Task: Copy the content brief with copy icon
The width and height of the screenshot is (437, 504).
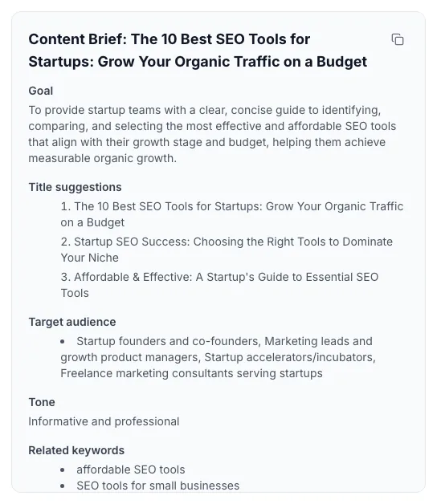Action: point(398,39)
